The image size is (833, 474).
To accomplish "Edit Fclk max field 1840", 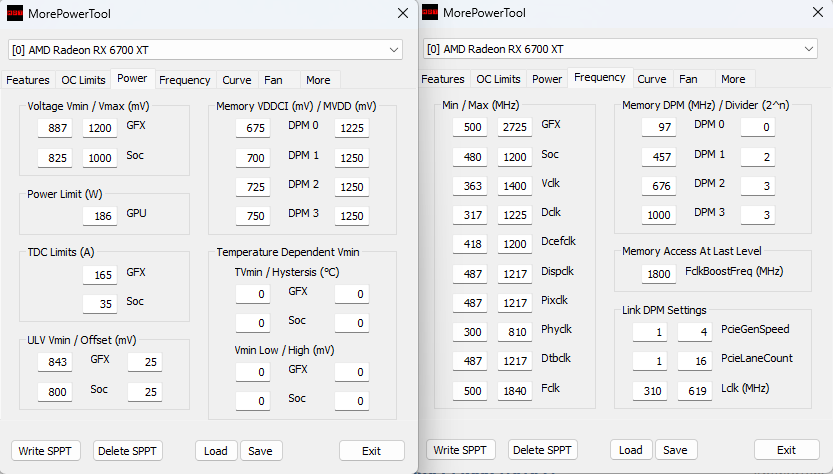I will click(x=515, y=391).
